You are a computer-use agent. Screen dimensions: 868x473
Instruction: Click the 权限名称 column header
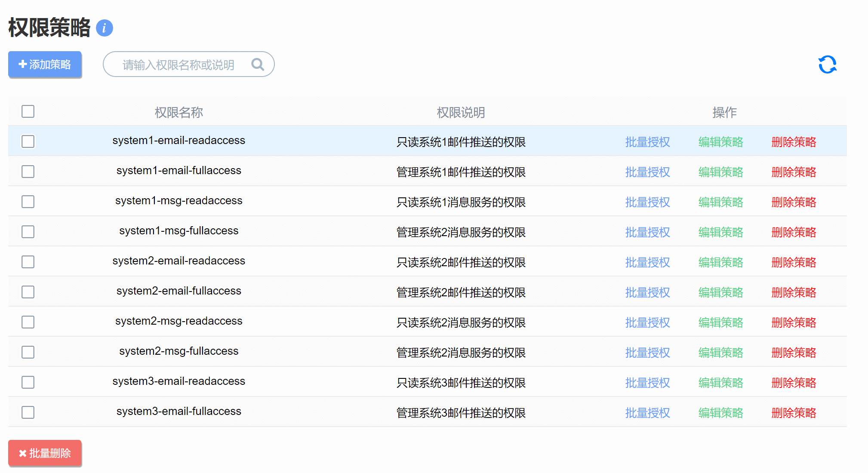[179, 112]
